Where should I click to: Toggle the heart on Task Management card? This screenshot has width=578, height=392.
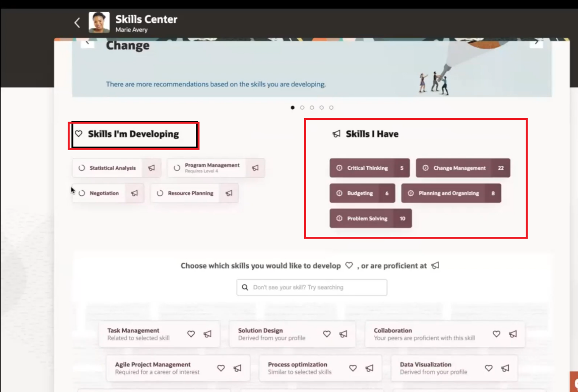click(x=191, y=334)
